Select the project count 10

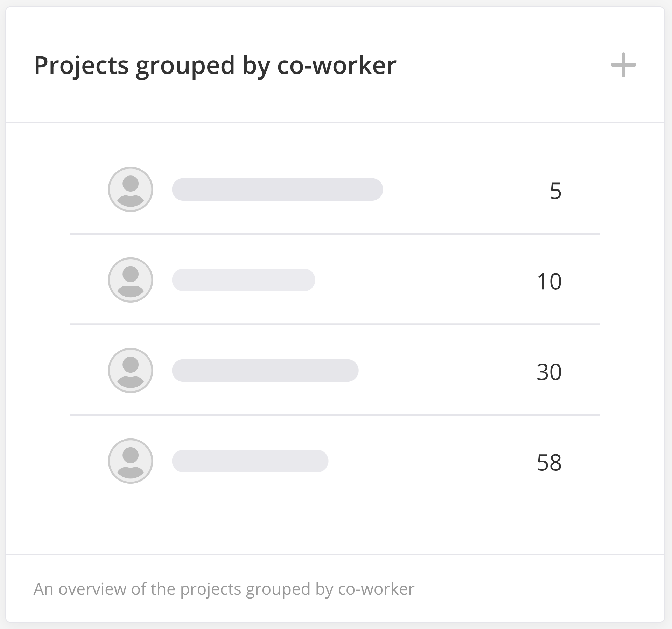pyautogui.click(x=549, y=281)
